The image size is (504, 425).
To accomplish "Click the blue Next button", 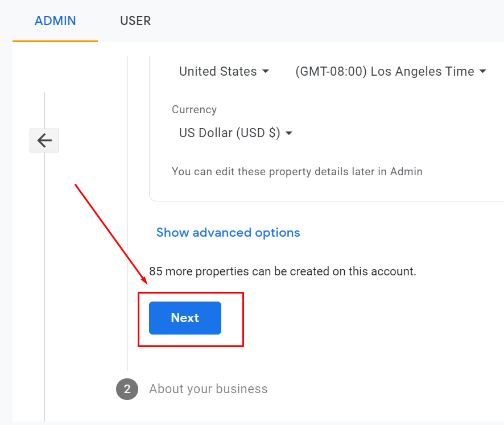I will click(185, 318).
